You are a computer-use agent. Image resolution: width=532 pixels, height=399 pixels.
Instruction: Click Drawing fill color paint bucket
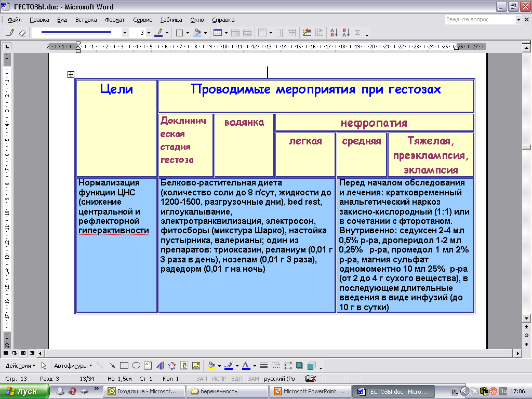(x=211, y=365)
